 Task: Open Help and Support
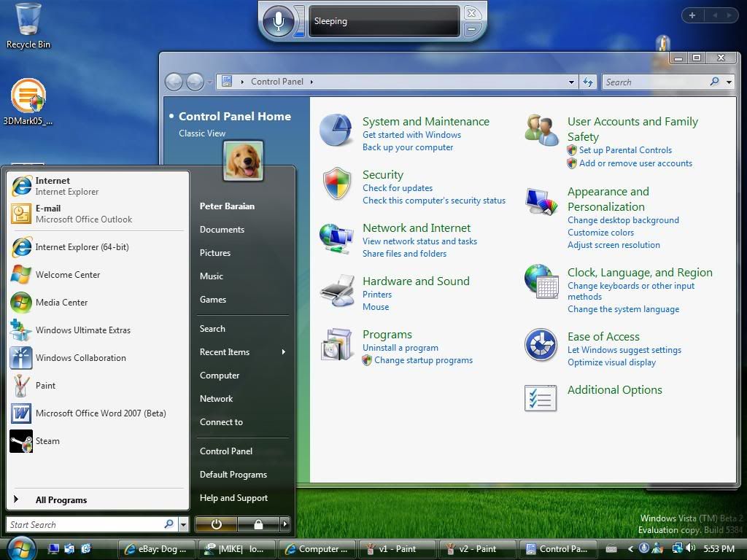click(x=233, y=497)
